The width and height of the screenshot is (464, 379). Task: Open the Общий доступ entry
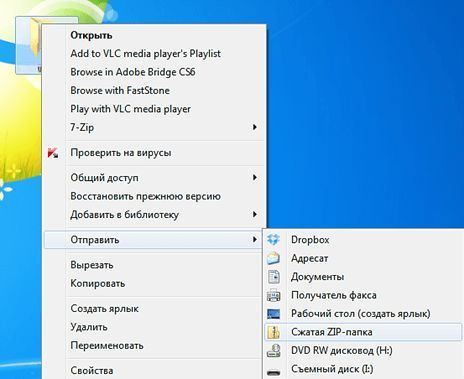(x=154, y=178)
